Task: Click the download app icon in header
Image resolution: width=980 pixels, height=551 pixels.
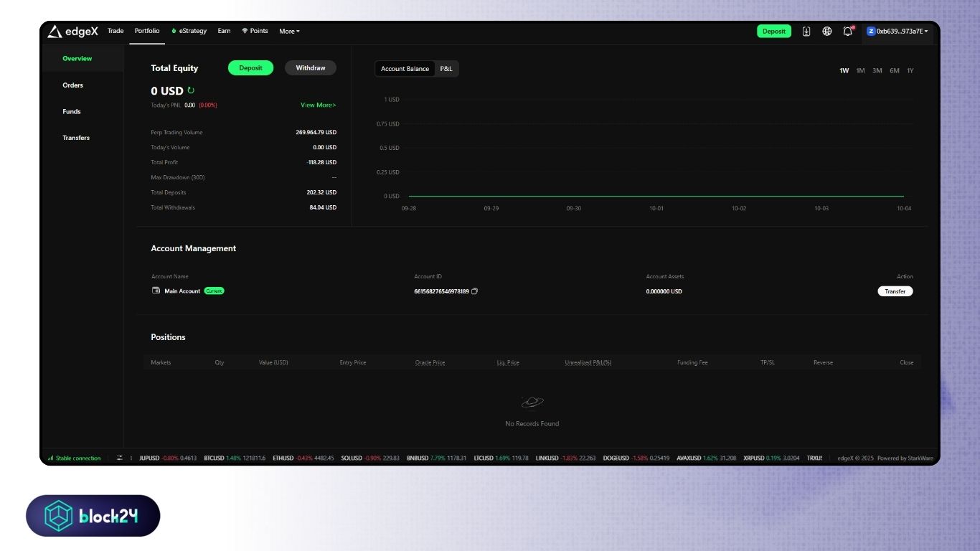Action: (806, 32)
